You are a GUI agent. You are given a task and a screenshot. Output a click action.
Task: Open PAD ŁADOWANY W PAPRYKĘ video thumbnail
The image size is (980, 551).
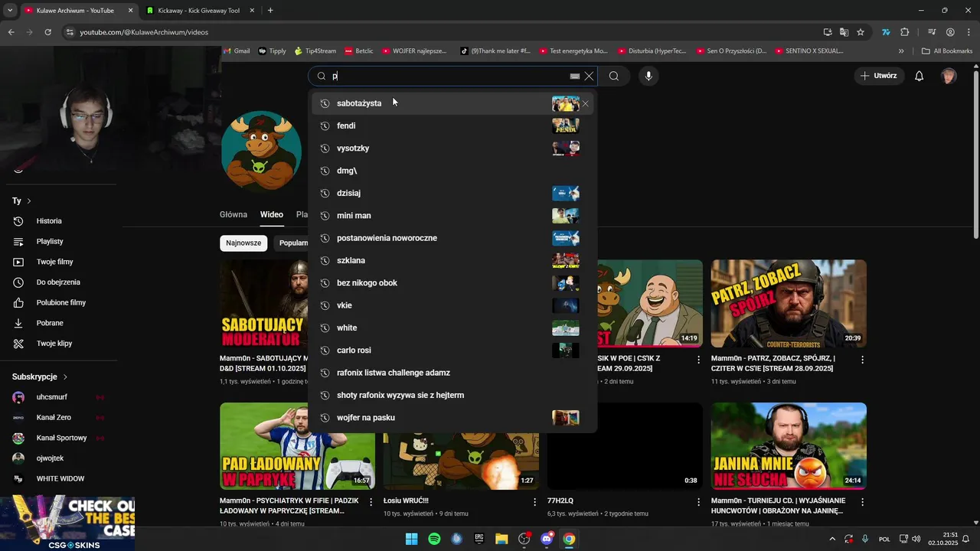click(297, 446)
